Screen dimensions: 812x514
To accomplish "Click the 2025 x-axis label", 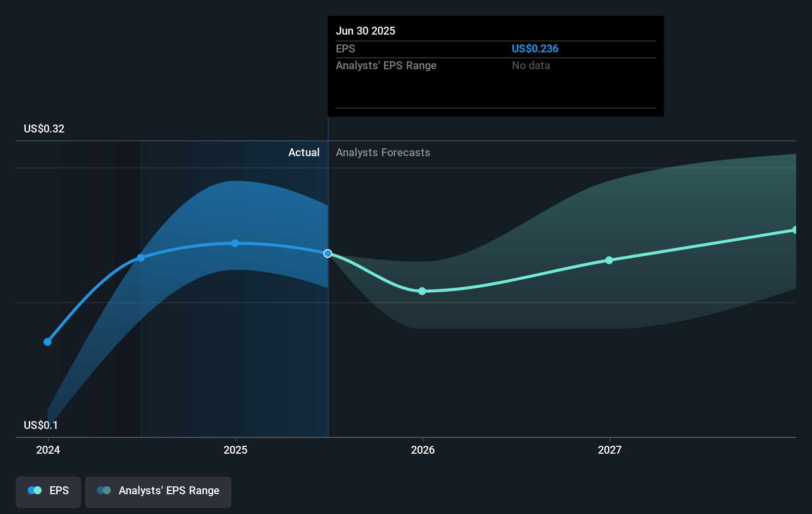I will click(235, 450).
